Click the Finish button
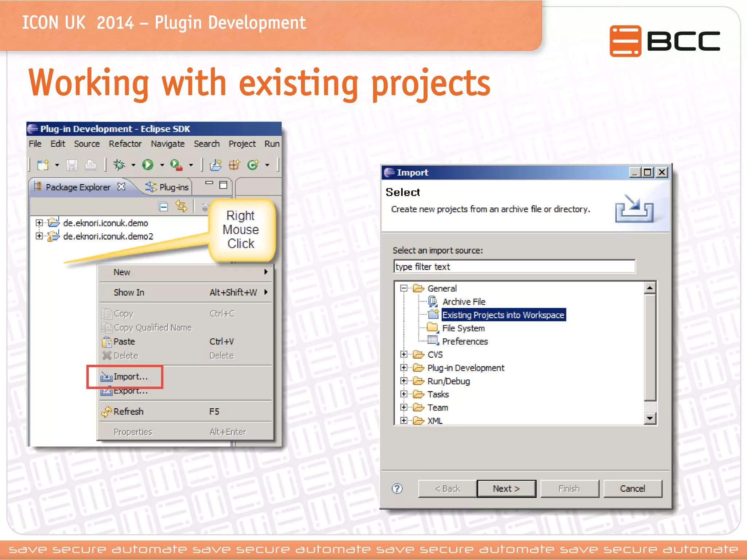Viewport: 747px width, 560px height. [x=569, y=489]
